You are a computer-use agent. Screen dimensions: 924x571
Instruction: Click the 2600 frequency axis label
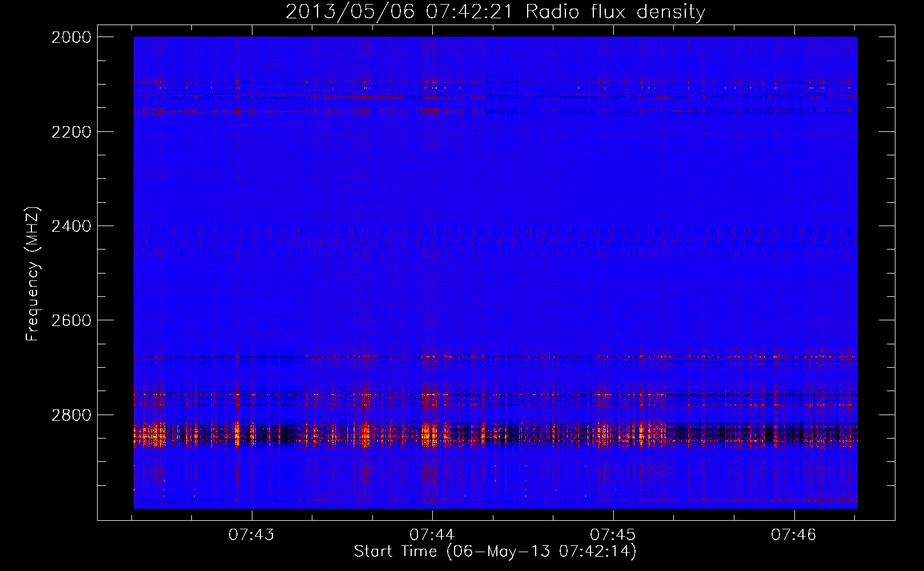pos(71,320)
